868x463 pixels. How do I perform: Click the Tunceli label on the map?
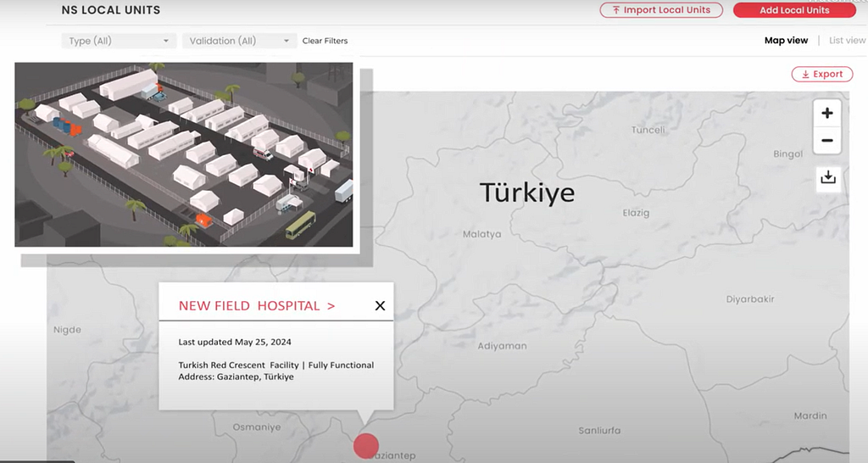pos(648,130)
